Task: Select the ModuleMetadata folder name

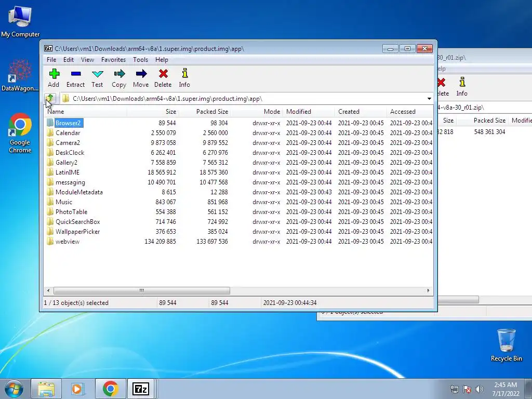Action: click(x=79, y=192)
